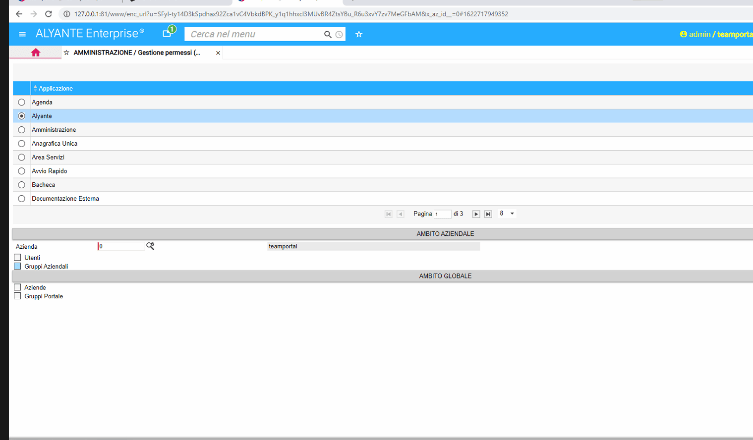
Task: Open the hamburger main menu
Action: [22, 34]
